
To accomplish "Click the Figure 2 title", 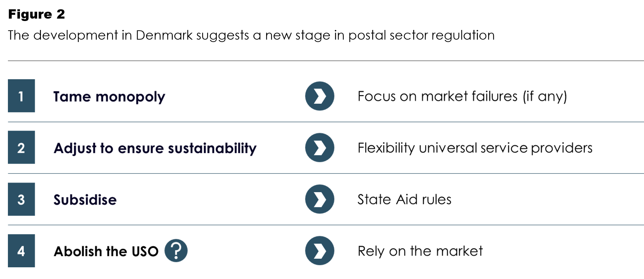I will point(36,14).
